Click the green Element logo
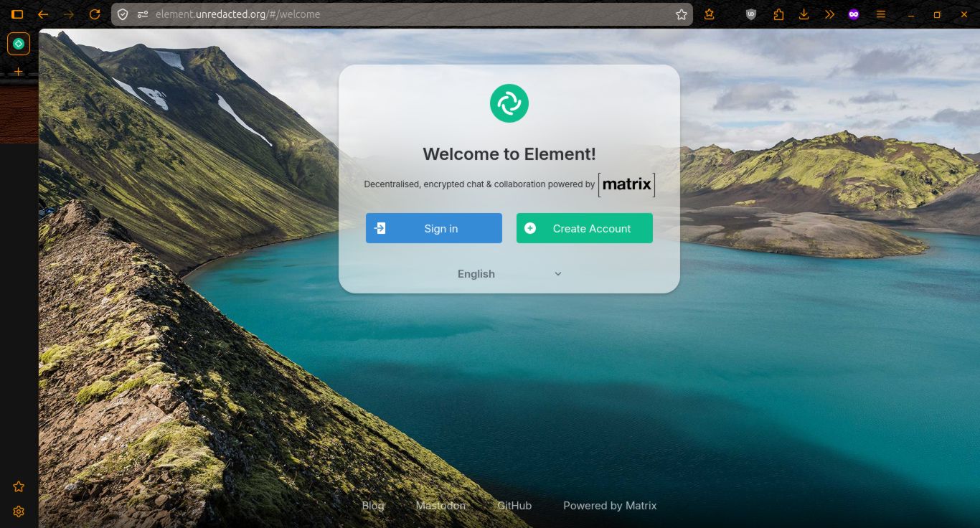This screenshot has width=980, height=528. coord(509,103)
